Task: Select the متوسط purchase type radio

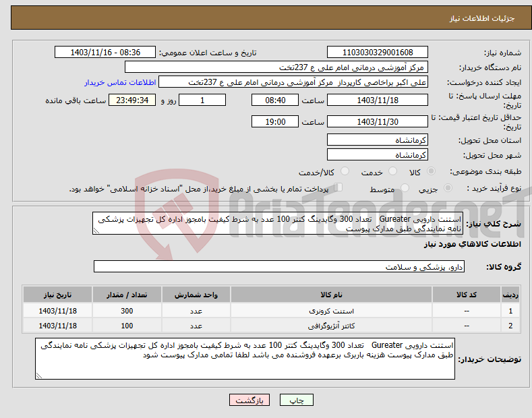Action: click(x=405, y=188)
